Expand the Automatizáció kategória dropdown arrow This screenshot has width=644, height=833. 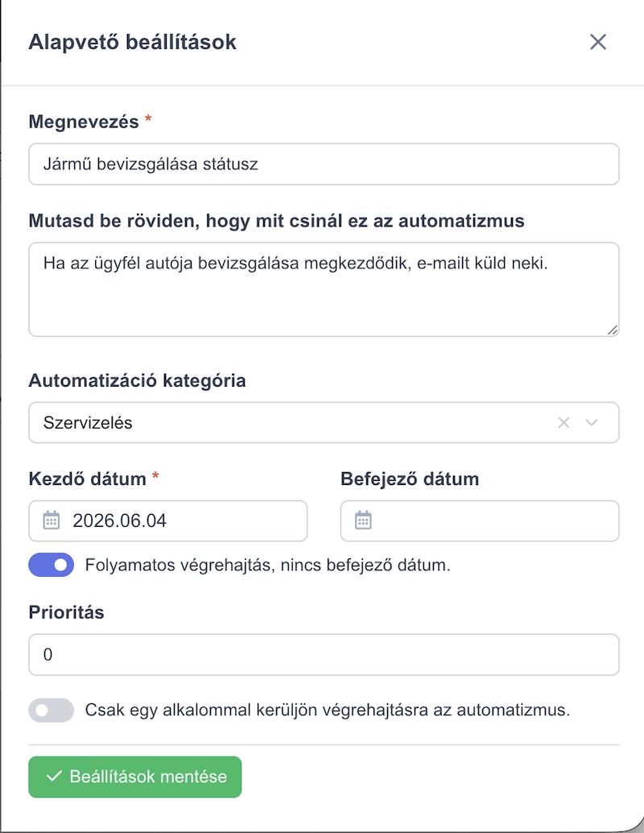click(592, 422)
